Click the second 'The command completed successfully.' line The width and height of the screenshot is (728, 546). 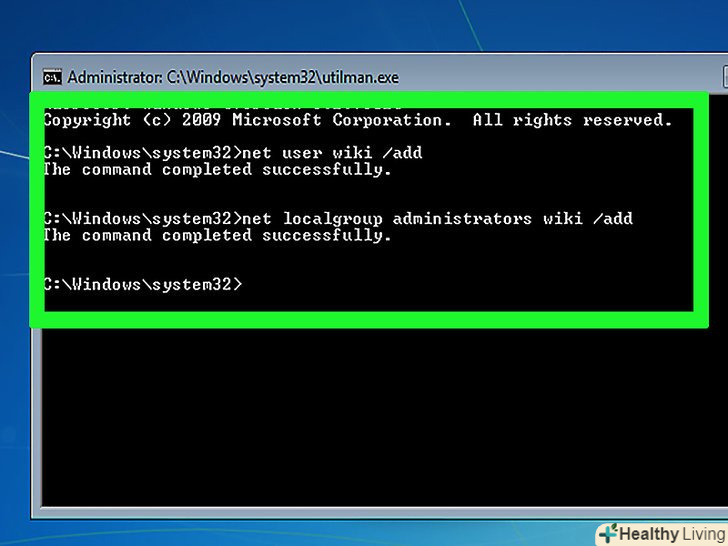[218, 235]
